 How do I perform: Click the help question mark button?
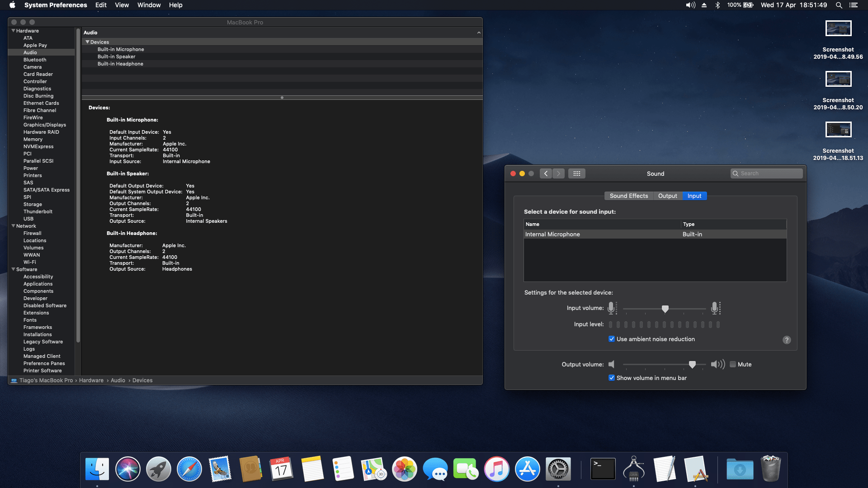pyautogui.click(x=787, y=340)
